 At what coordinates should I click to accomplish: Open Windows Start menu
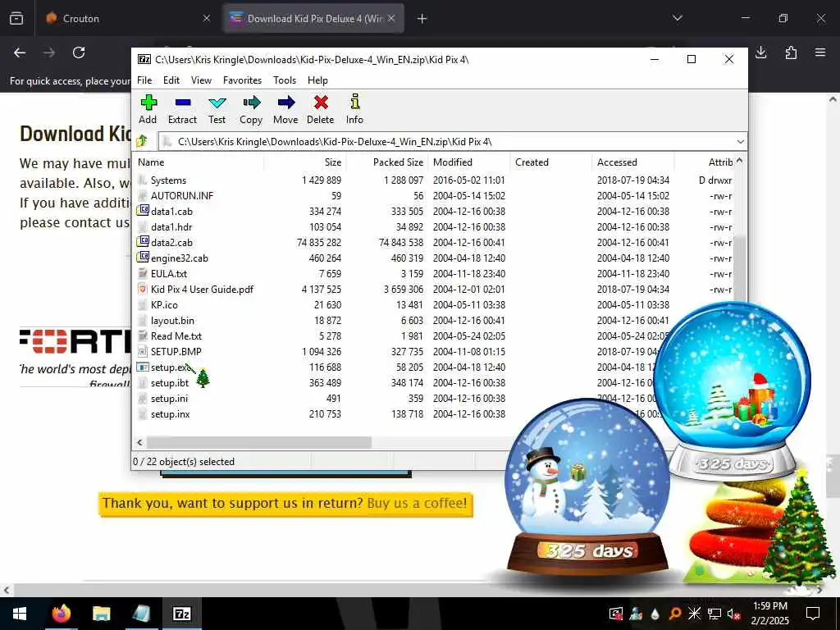20,614
